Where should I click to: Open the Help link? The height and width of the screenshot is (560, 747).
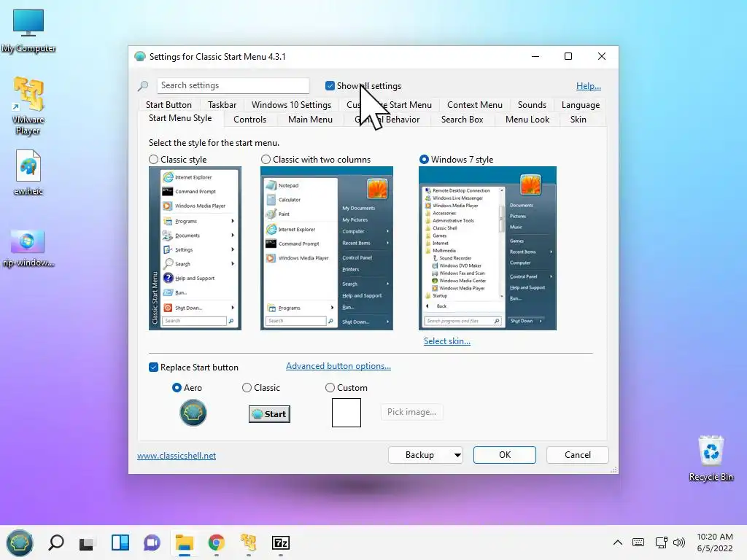click(x=589, y=86)
